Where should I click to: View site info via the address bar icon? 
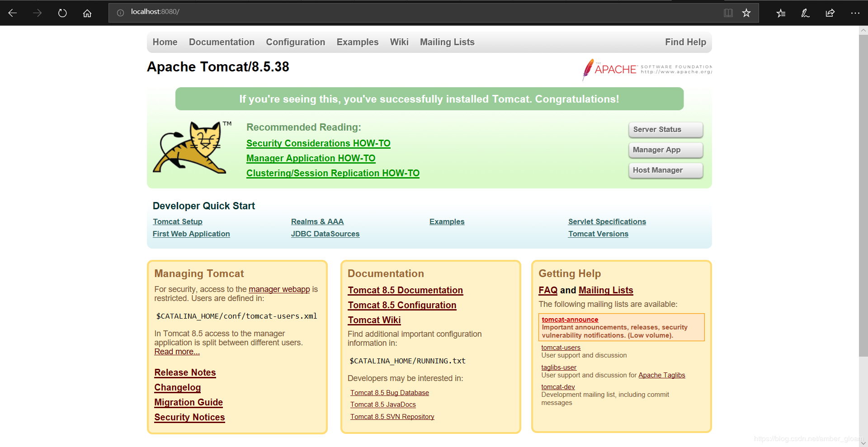120,13
